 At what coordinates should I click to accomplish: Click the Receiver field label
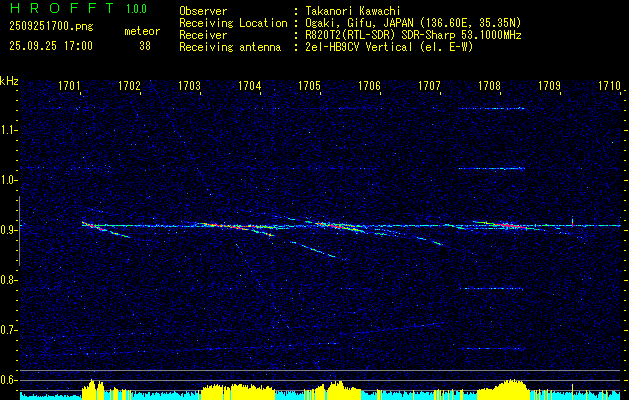click(203, 35)
